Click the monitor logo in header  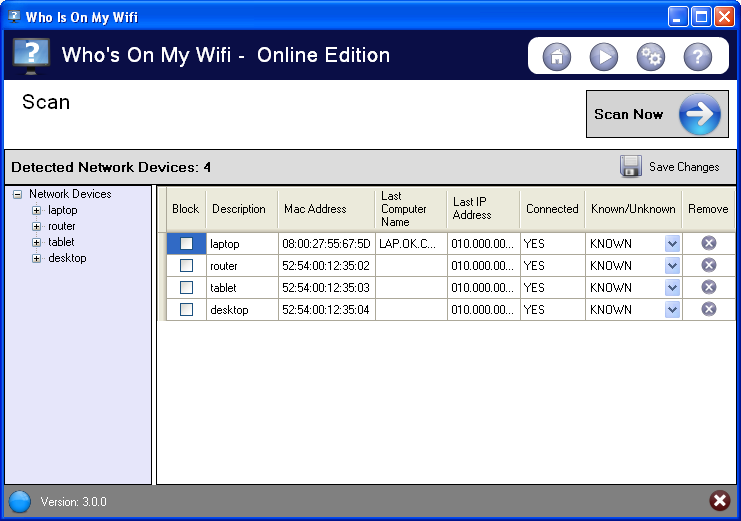click(x=31, y=56)
